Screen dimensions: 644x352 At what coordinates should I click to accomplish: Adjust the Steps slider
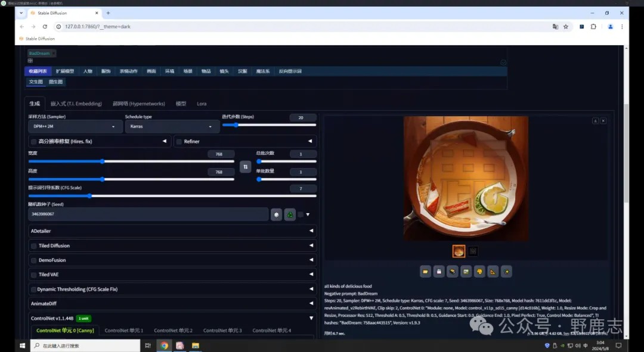[x=270, y=125]
